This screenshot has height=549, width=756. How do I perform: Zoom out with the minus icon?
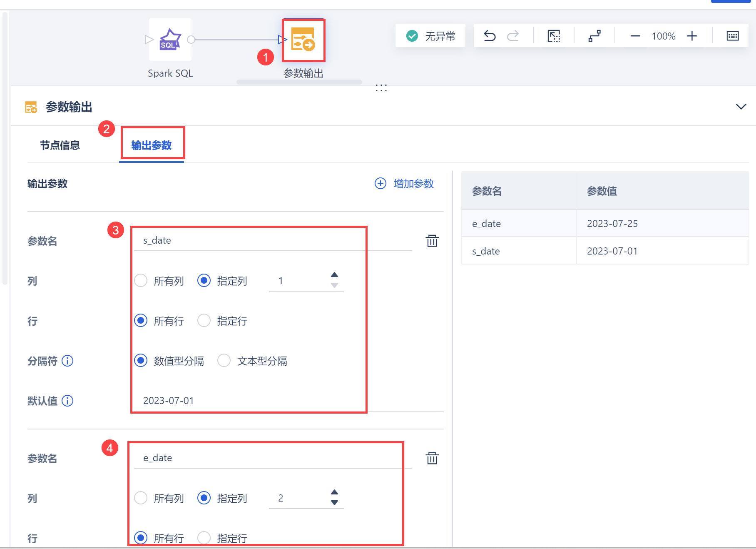point(635,36)
